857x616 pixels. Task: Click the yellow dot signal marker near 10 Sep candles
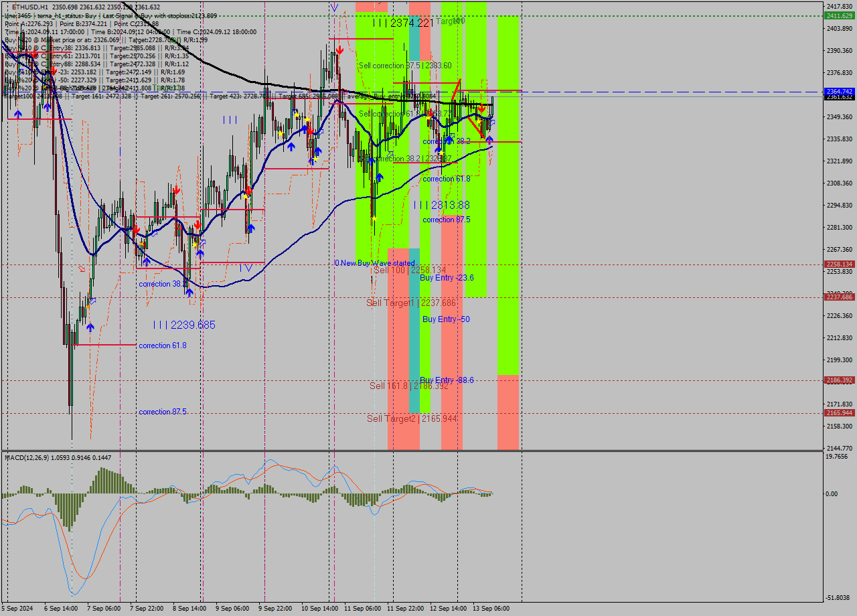coord(297,114)
